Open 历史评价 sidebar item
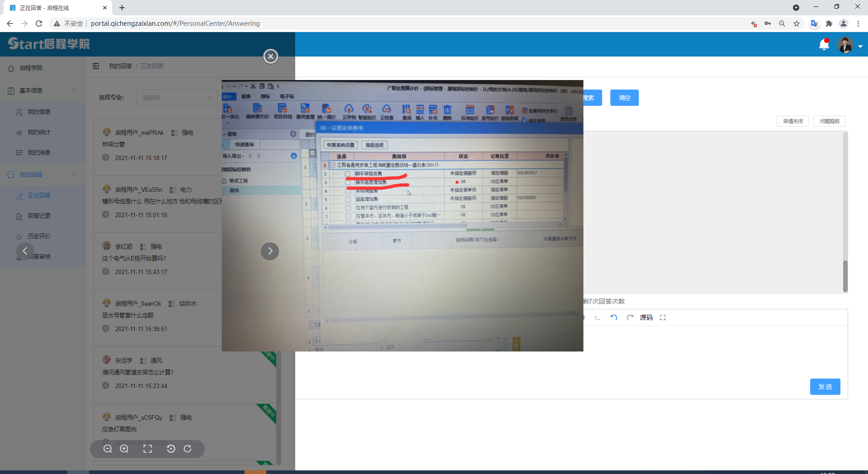The width and height of the screenshot is (868, 474). tap(39, 236)
